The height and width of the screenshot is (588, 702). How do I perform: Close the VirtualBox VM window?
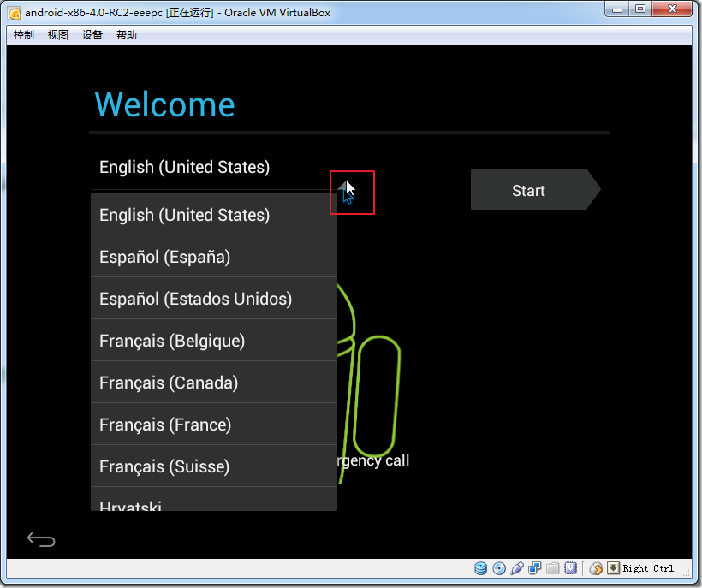click(x=672, y=9)
